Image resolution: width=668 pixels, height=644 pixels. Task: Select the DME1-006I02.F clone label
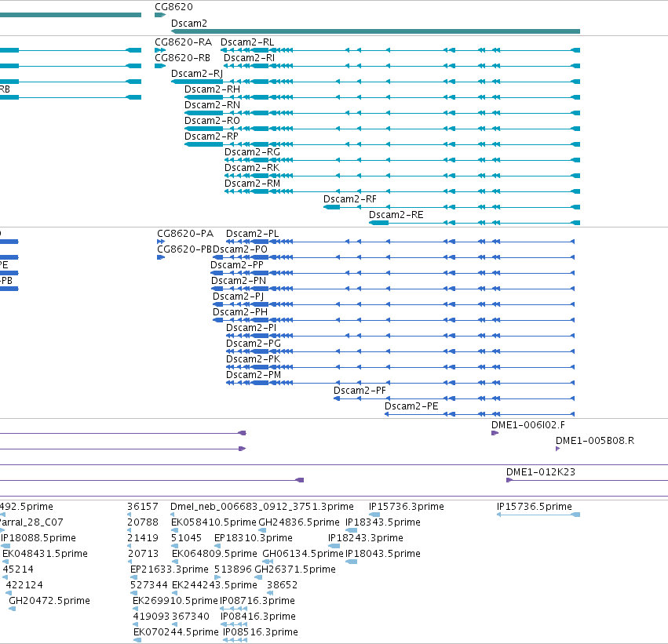527,425
